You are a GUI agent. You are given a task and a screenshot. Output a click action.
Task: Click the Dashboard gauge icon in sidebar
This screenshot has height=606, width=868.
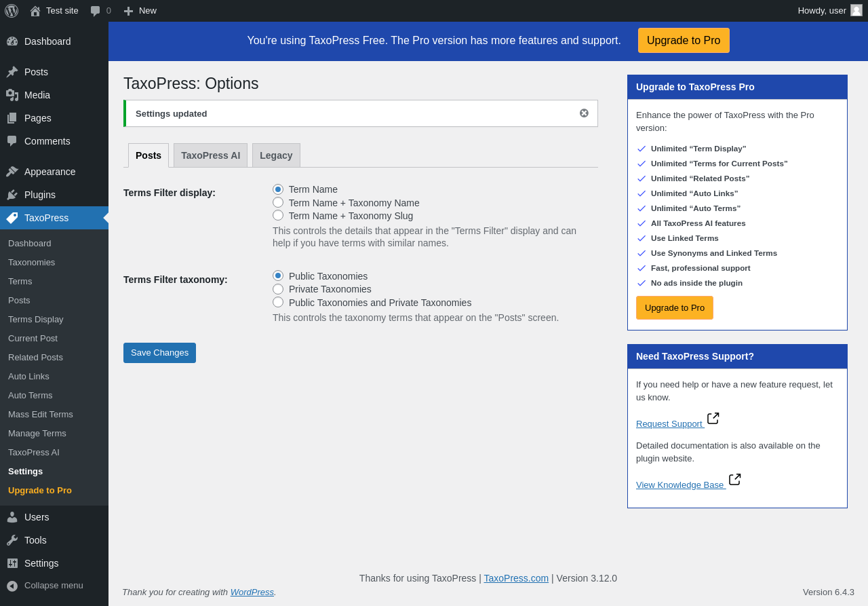click(x=12, y=41)
